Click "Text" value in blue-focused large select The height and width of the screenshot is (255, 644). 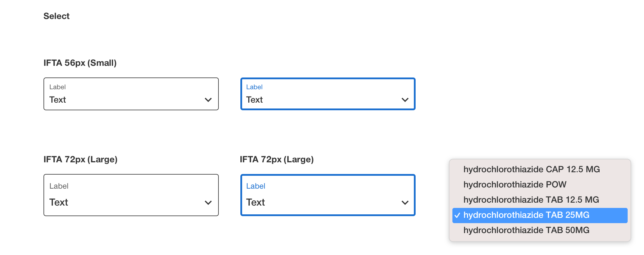255,202
